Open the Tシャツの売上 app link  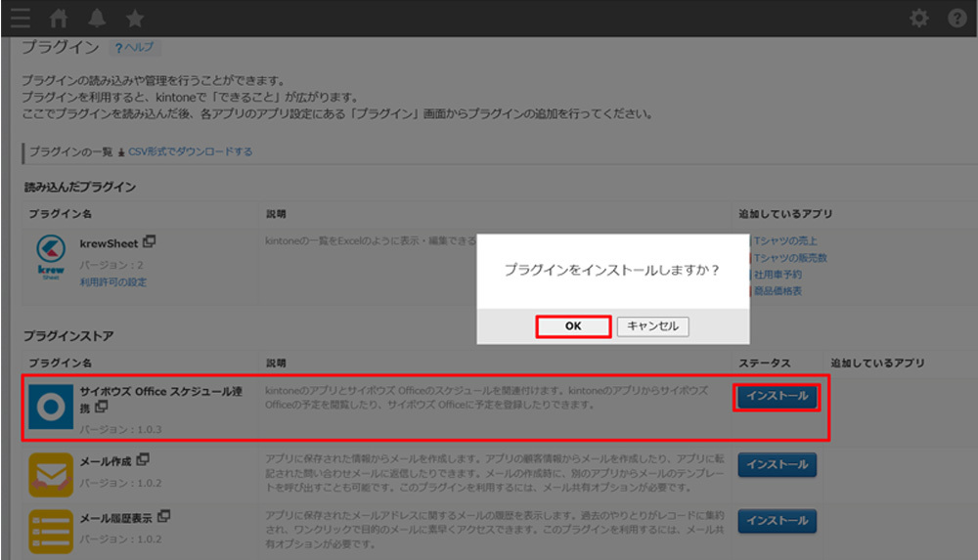click(785, 240)
